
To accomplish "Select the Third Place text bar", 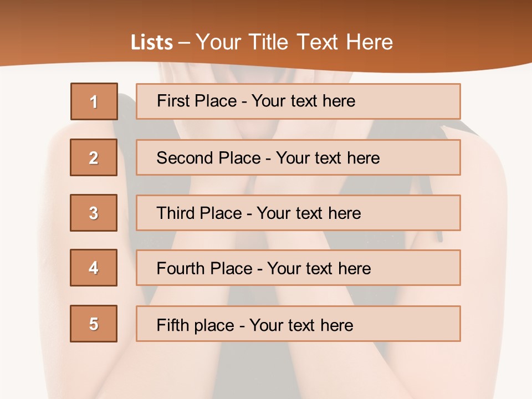I will pos(298,213).
